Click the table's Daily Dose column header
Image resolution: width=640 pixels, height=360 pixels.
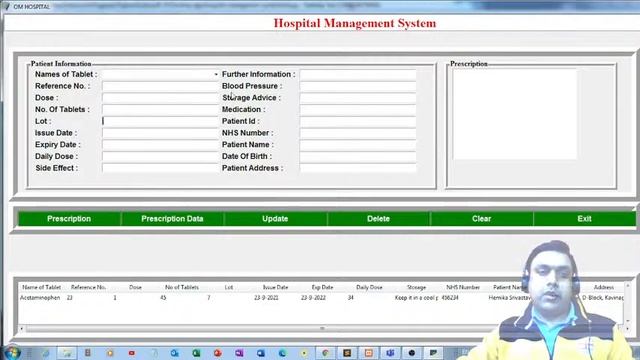coord(369,287)
